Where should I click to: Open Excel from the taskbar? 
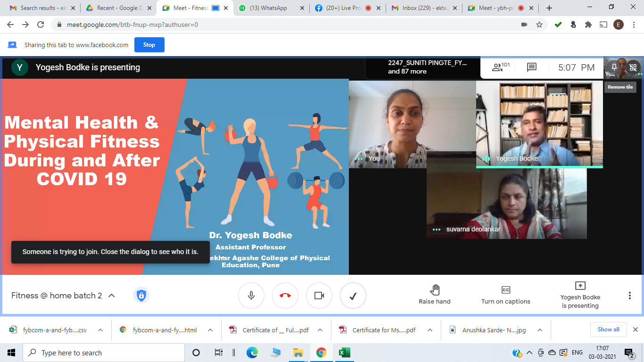point(344,352)
